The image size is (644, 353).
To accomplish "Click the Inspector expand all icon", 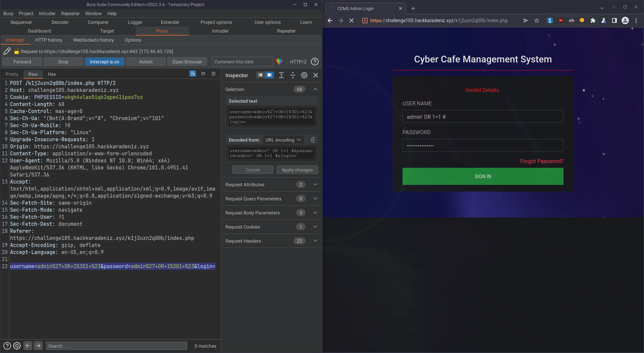I will pyautogui.click(x=281, y=75).
